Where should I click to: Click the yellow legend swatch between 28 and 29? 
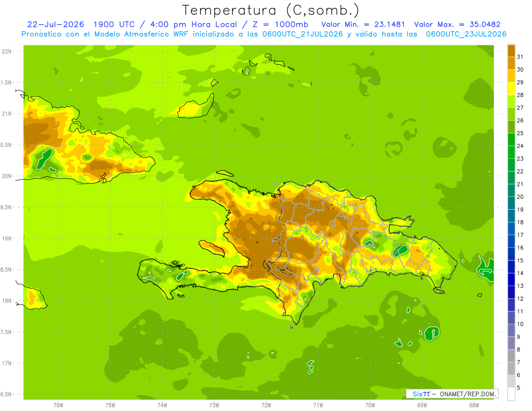pos(511,89)
